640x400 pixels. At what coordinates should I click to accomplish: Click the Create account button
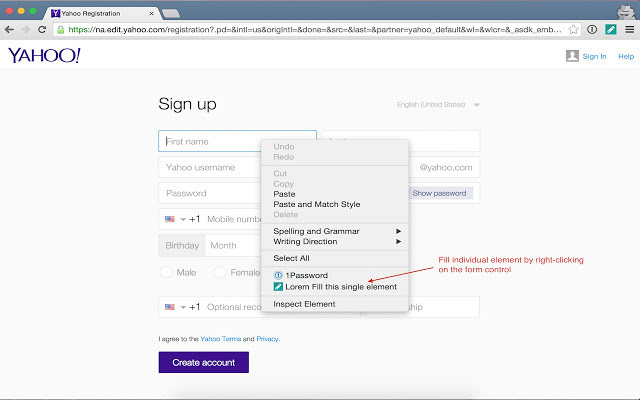(204, 362)
